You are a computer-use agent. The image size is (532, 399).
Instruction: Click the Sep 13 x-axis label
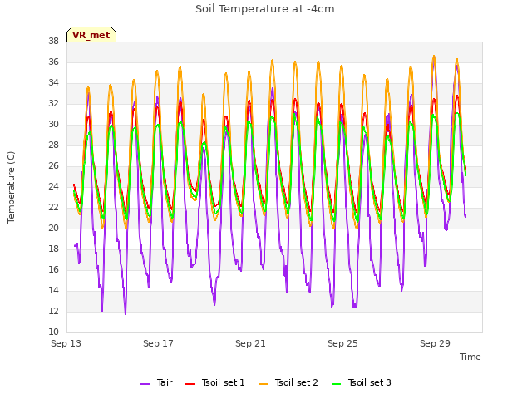click(x=66, y=343)
